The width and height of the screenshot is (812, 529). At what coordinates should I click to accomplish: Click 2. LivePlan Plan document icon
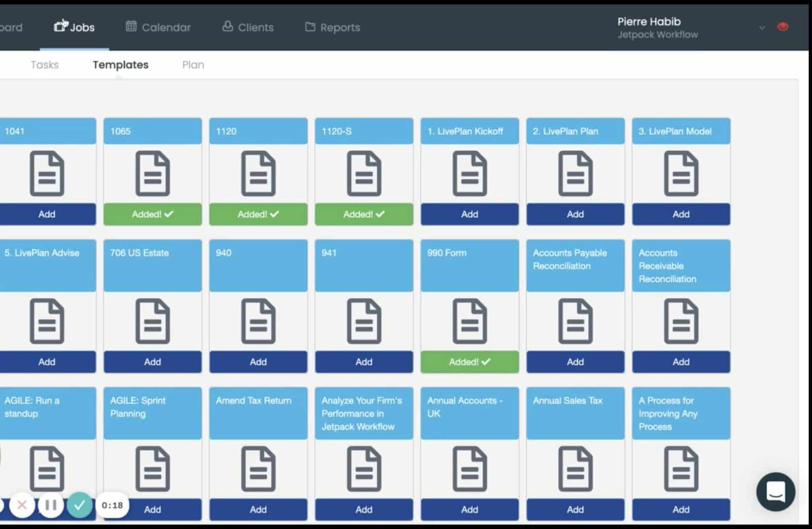[x=576, y=174]
